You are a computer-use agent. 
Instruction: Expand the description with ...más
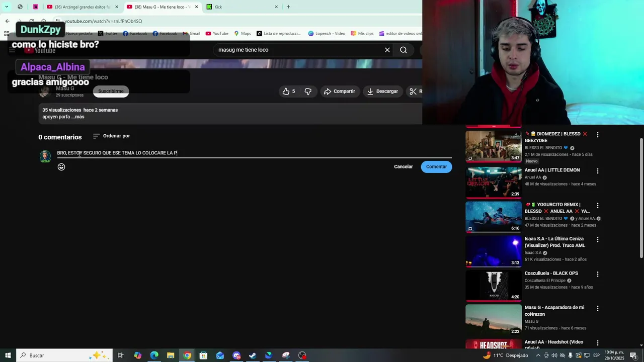(77, 117)
